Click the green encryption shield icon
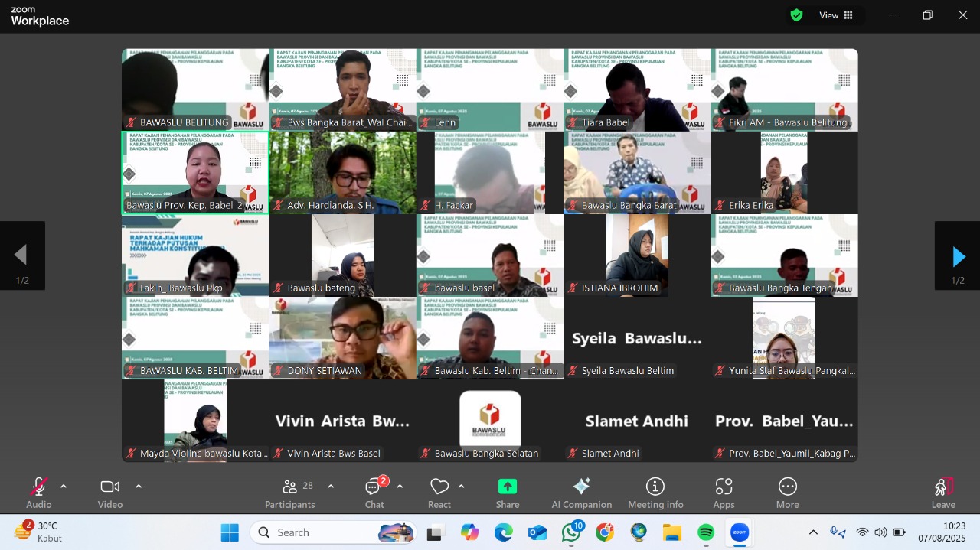 [x=796, y=15]
